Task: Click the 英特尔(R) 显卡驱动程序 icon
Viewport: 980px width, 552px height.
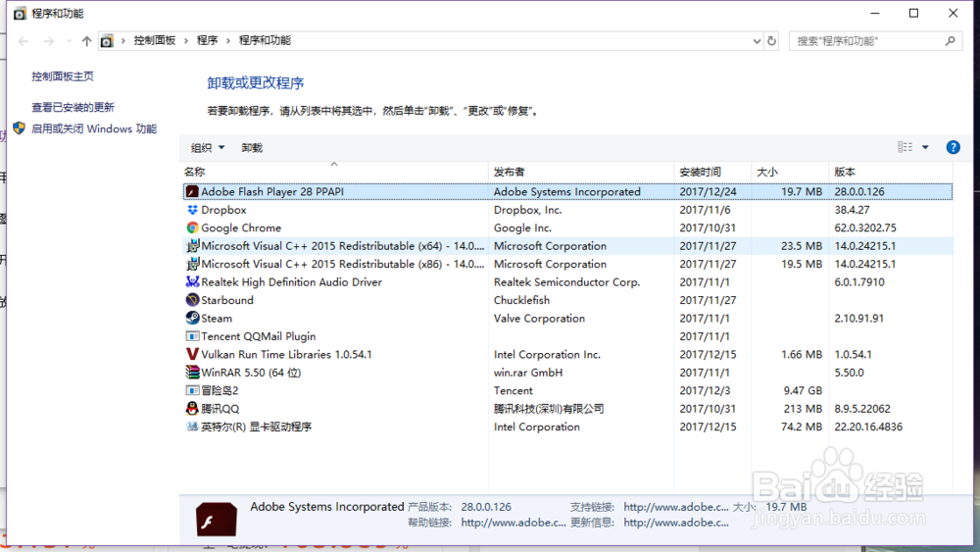Action: pos(192,427)
